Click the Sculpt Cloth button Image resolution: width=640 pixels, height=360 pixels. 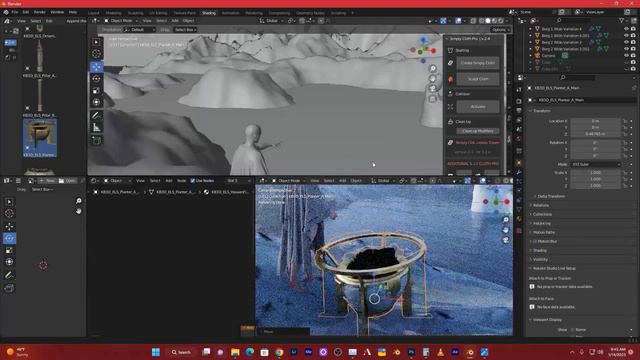tap(478, 79)
